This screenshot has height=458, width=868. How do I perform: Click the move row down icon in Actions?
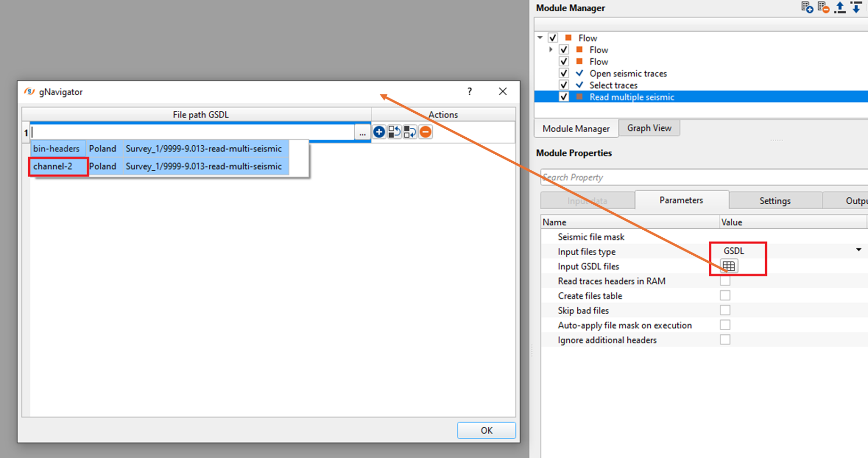click(x=410, y=132)
